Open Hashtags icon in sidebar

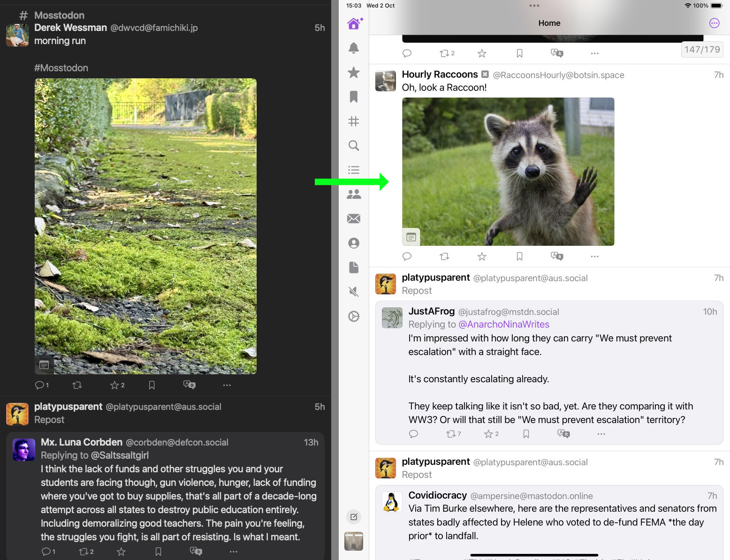pos(354,121)
